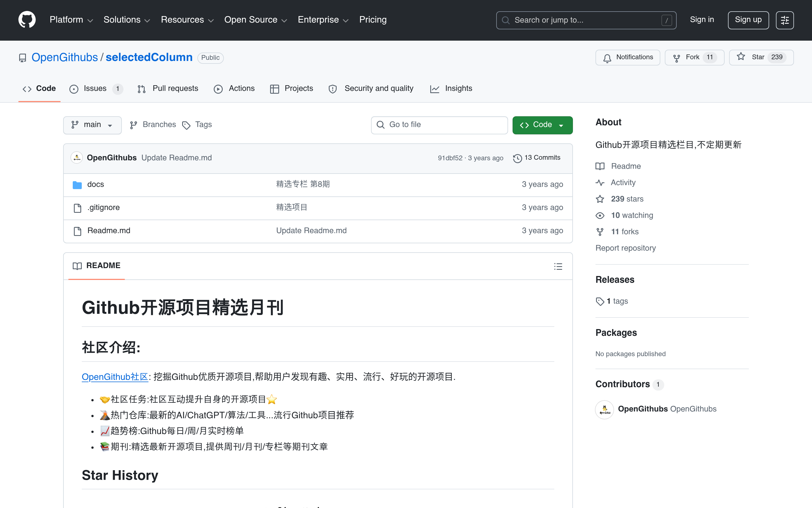This screenshot has height=508, width=812.
Task: Open the main branch selector dropdown
Action: (92, 125)
